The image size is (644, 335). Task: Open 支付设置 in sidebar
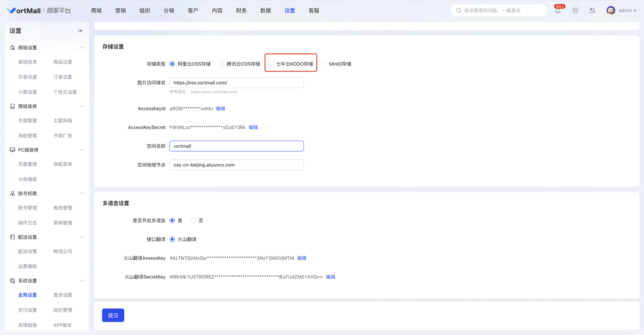tap(27, 310)
